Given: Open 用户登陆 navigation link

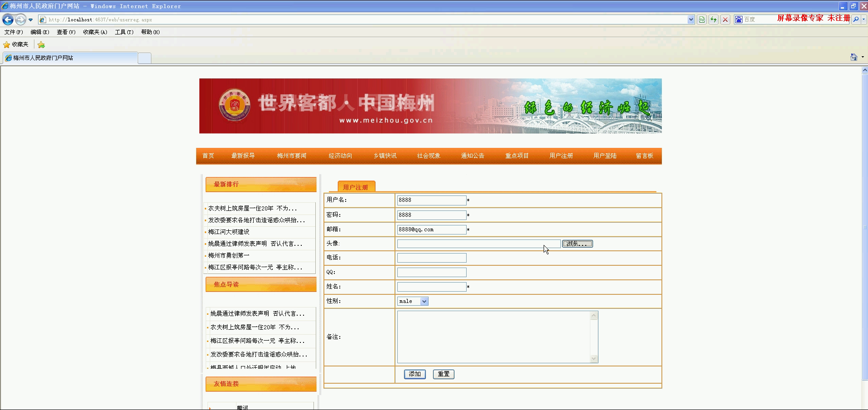Looking at the screenshot, I should [x=605, y=156].
